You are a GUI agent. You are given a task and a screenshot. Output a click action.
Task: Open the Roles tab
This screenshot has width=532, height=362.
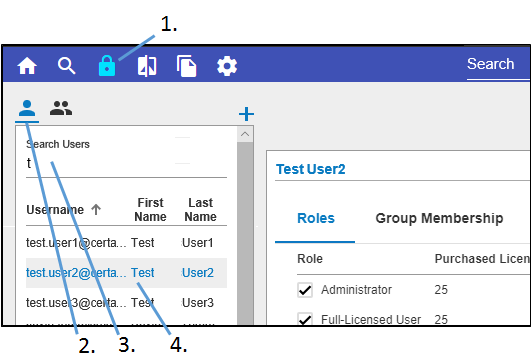click(316, 218)
